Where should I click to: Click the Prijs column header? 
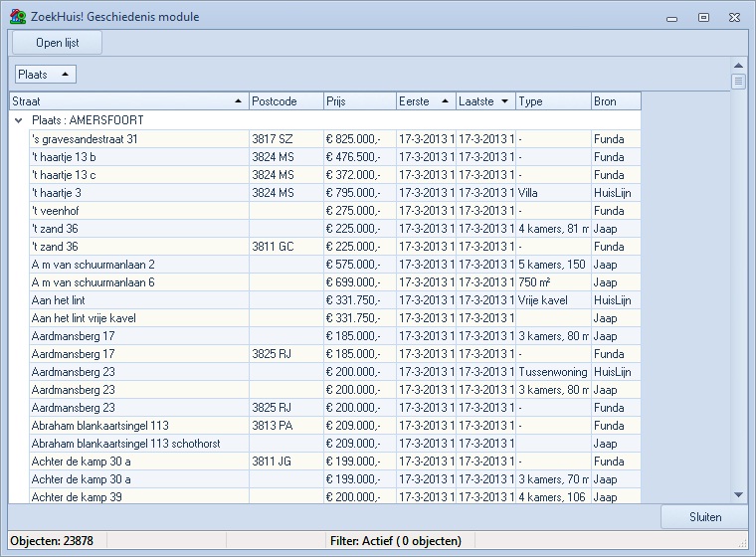tap(358, 101)
